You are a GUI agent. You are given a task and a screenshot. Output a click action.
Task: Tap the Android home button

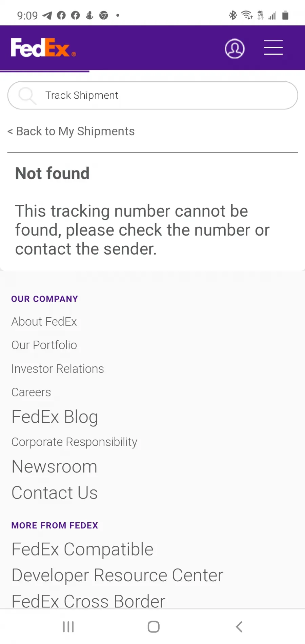click(x=154, y=627)
